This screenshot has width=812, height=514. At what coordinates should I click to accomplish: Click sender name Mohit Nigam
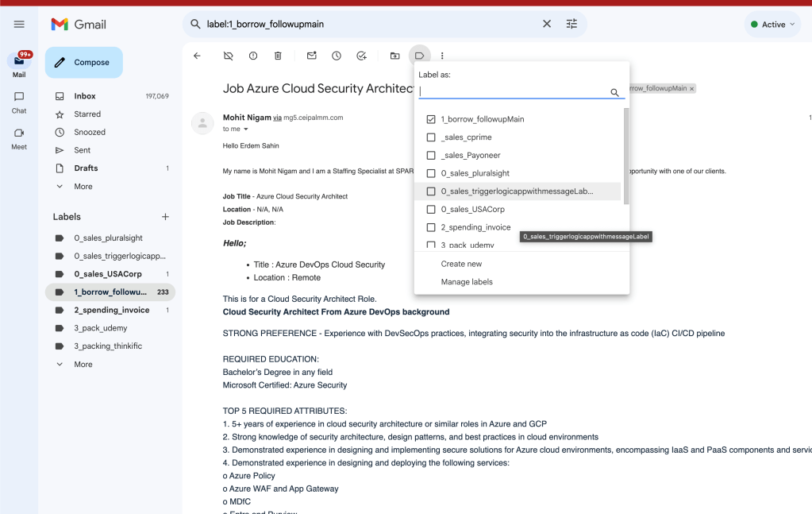click(x=247, y=118)
